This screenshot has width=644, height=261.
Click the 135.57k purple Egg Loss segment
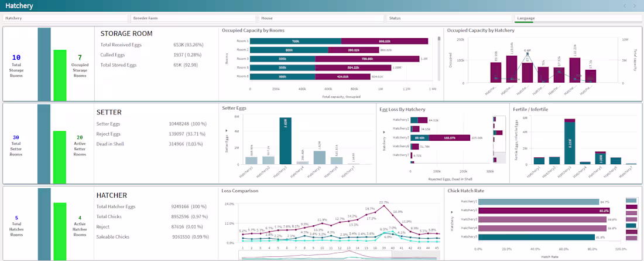[x=449, y=137]
